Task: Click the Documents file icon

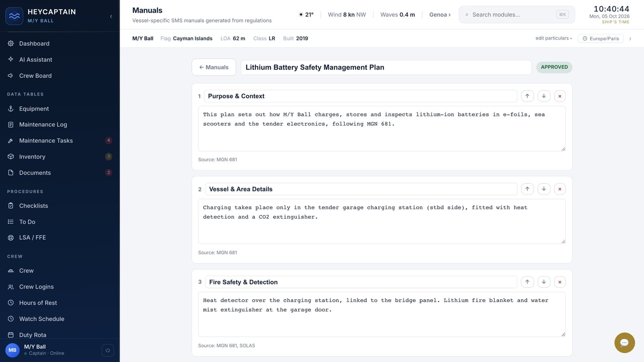Action: pyautogui.click(x=11, y=173)
